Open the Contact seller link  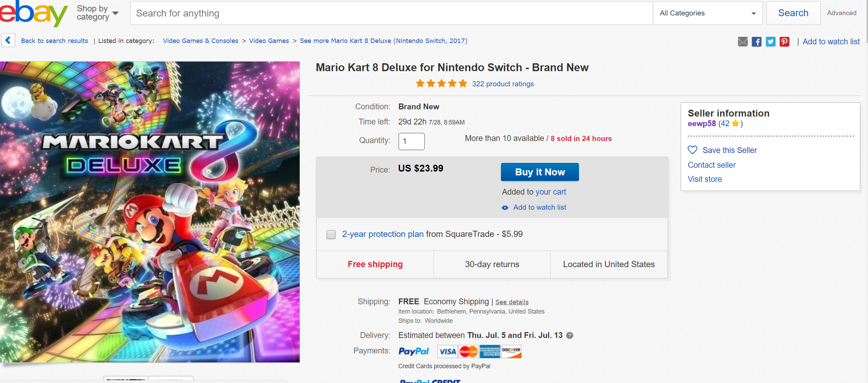[x=711, y=165]
